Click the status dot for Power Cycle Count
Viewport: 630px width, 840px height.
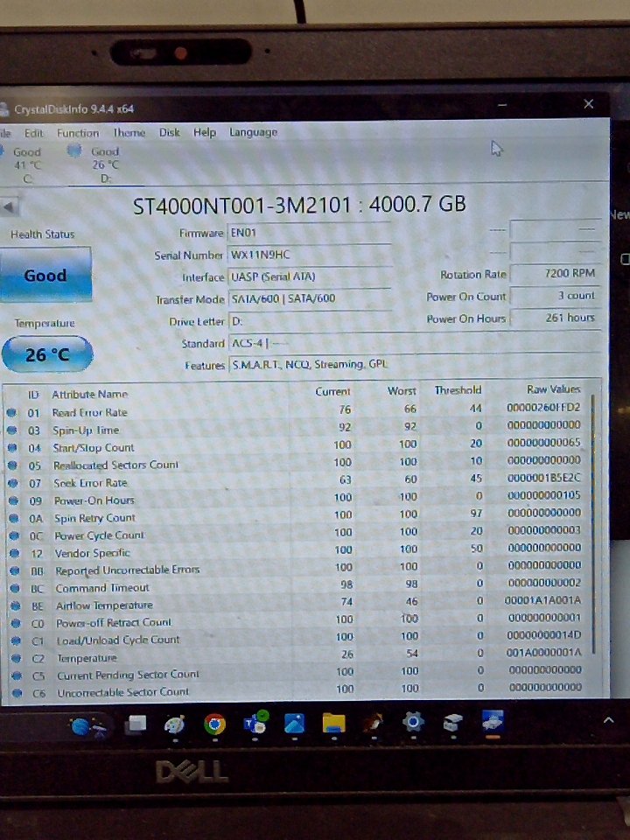tap(15, 535)
